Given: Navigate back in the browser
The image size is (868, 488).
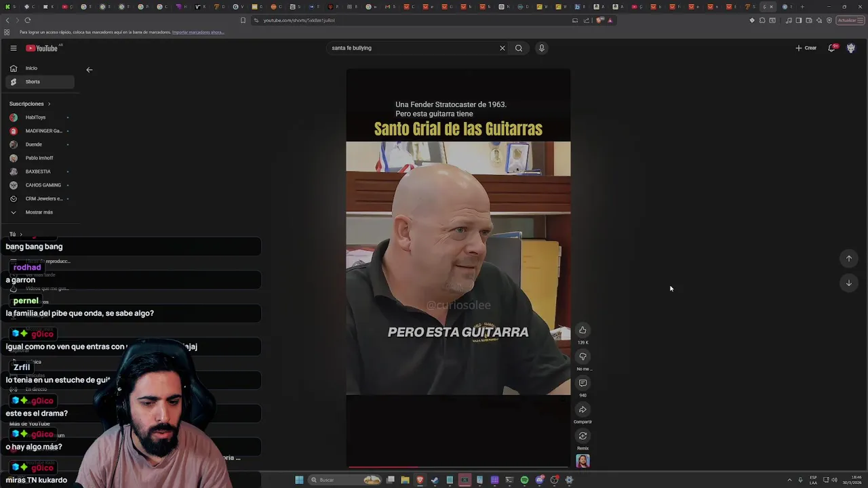Looking at the screenshot, I should point(7,20).
